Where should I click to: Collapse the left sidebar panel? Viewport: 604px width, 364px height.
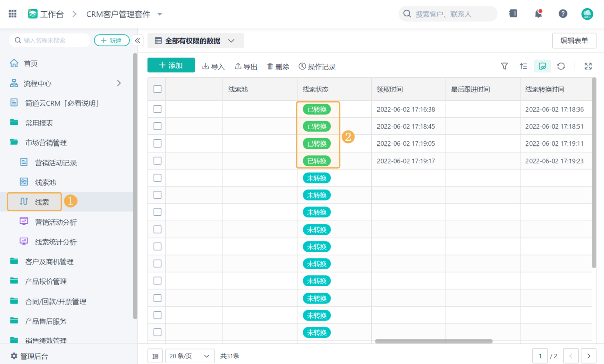coord(138,41)
